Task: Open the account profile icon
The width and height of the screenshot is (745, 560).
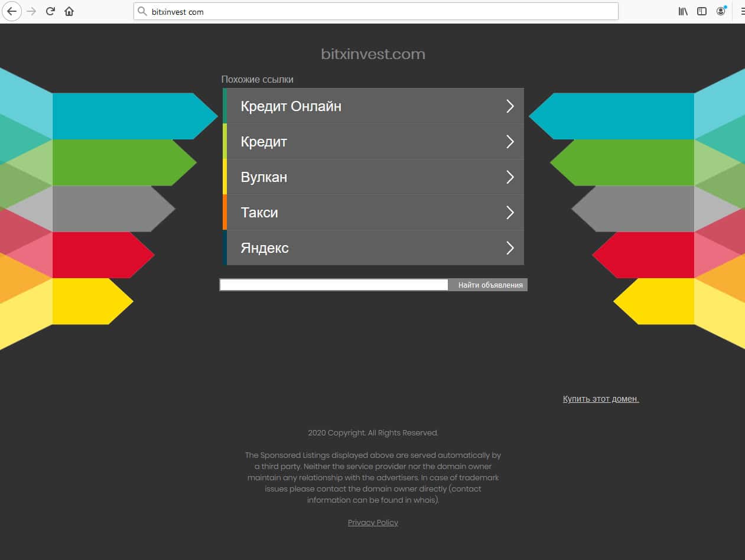Action: click(x=721, y=11)
